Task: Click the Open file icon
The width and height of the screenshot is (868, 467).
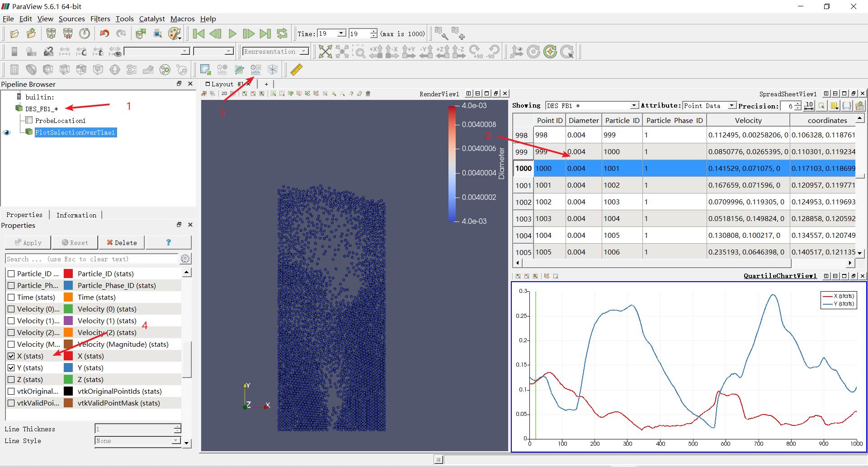Action: click(x=14, y=33)
